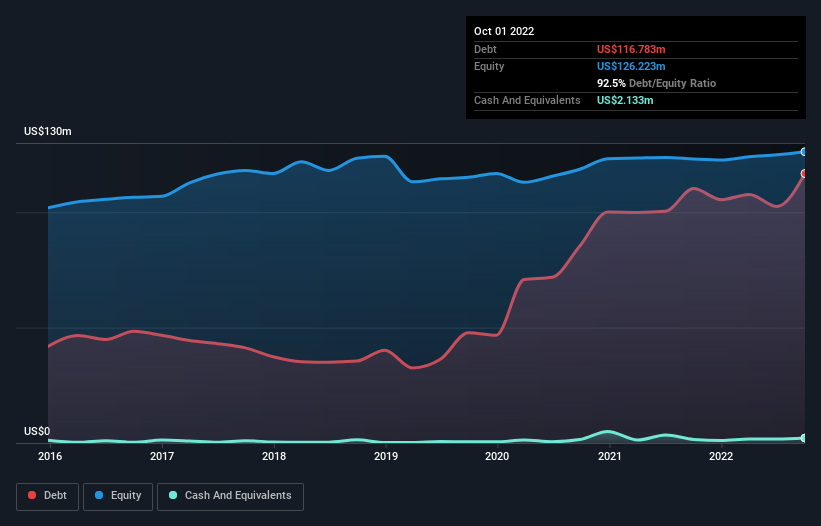Image resolution: width=821 pixels, height=526 pixels.
Task: Select the 2020 x-axis label
Action: [x=497, y=456]
